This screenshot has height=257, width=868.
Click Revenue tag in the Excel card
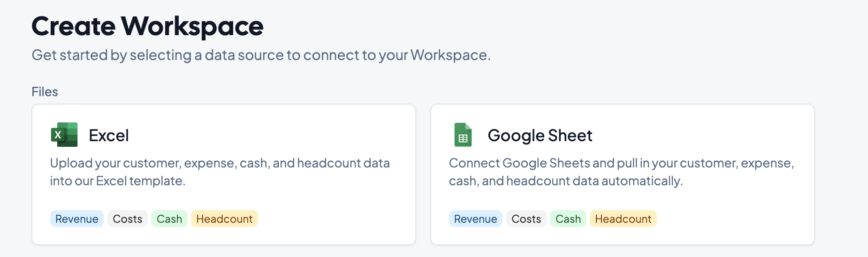point(76,219)
